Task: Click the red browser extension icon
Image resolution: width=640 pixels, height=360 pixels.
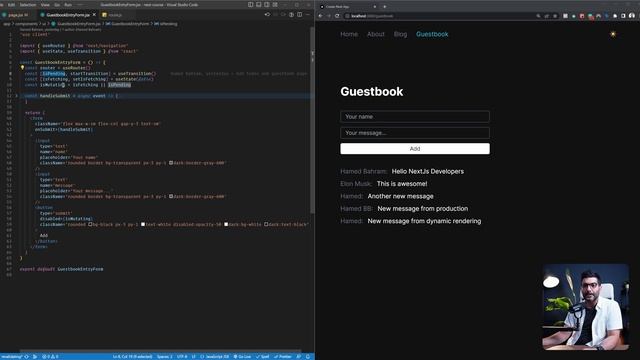Action: click(x=582, y=16)
